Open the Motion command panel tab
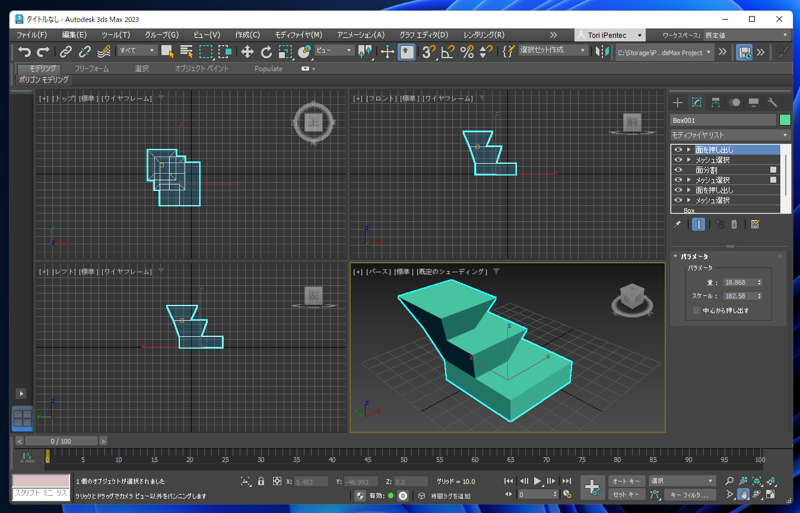Image resolution: width=800 pixels, height=513 pixels. click(735, 103)
